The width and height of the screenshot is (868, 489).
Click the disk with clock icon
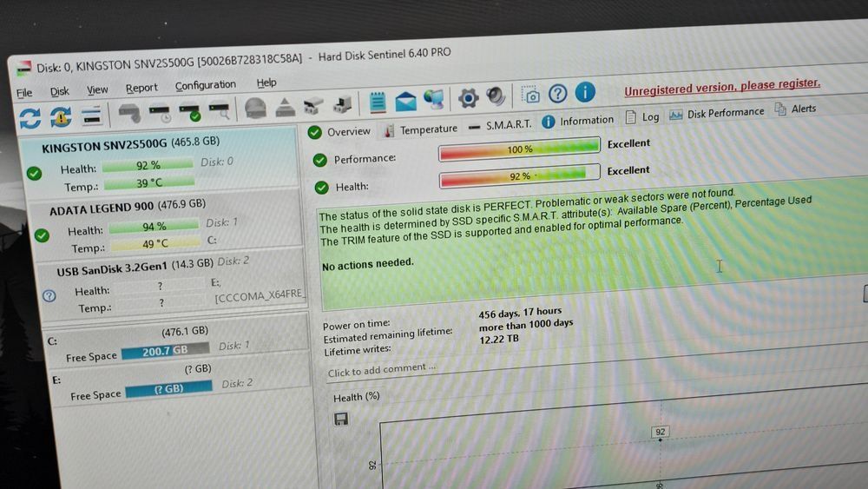coord(160,112)
